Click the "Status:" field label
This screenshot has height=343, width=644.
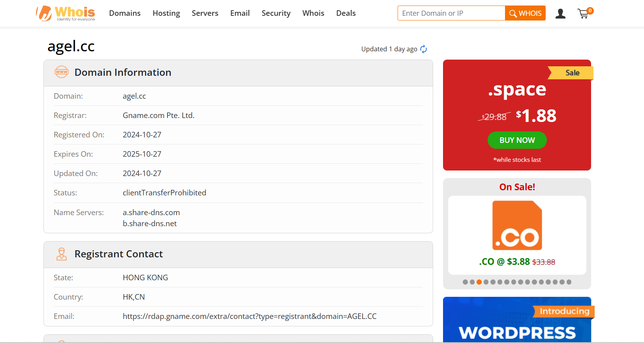click(x=66, y=193)
